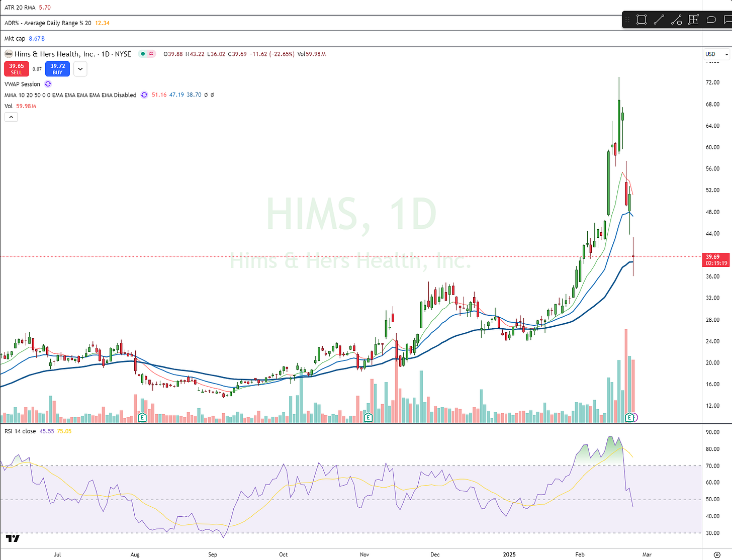Open the November earnings E marker
This screenshot has width=732, height=560.
pyautogui.click(x=368, y=417)
